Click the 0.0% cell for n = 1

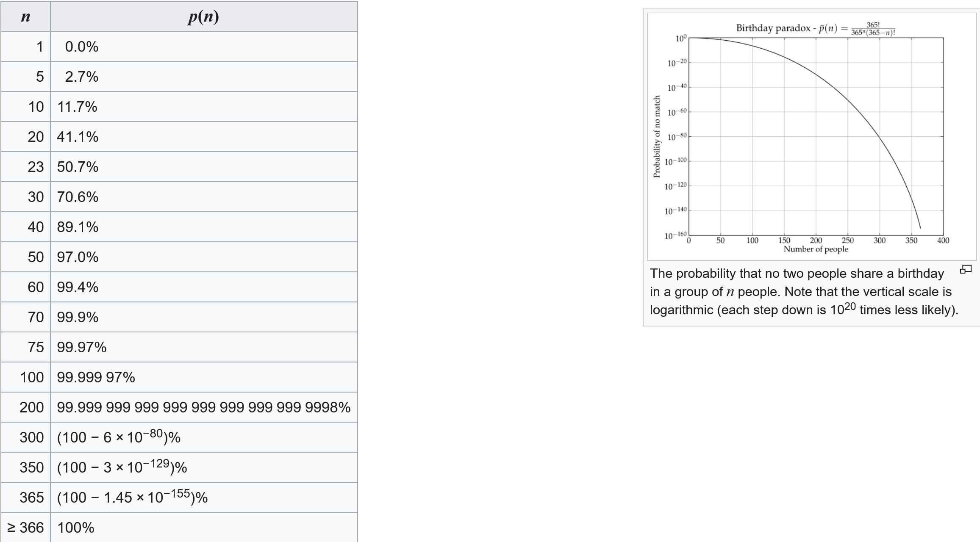click(204, 47)
